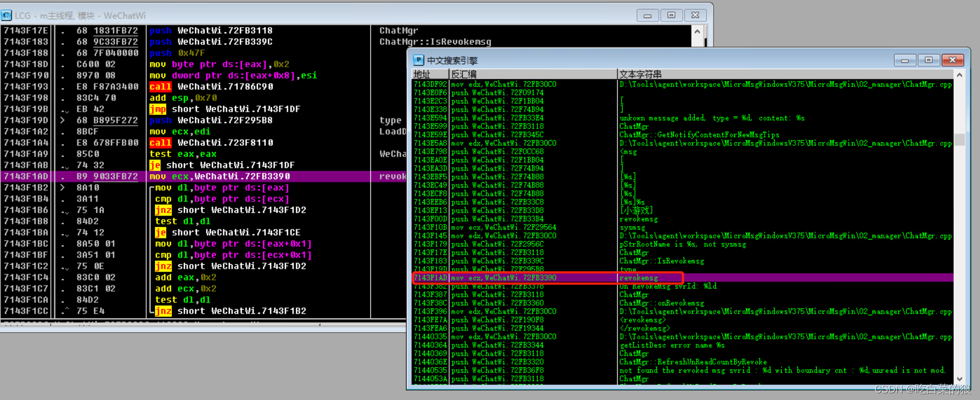
Task: Close the LCG disassembly window
Action: pyautogui.click(x=696, y=15)
